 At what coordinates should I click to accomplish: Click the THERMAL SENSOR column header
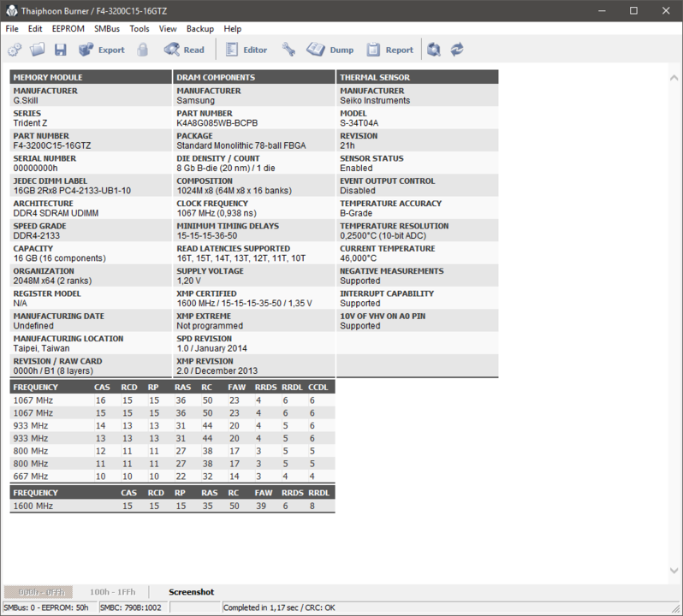pyautogui.click(x=418, y=77)
